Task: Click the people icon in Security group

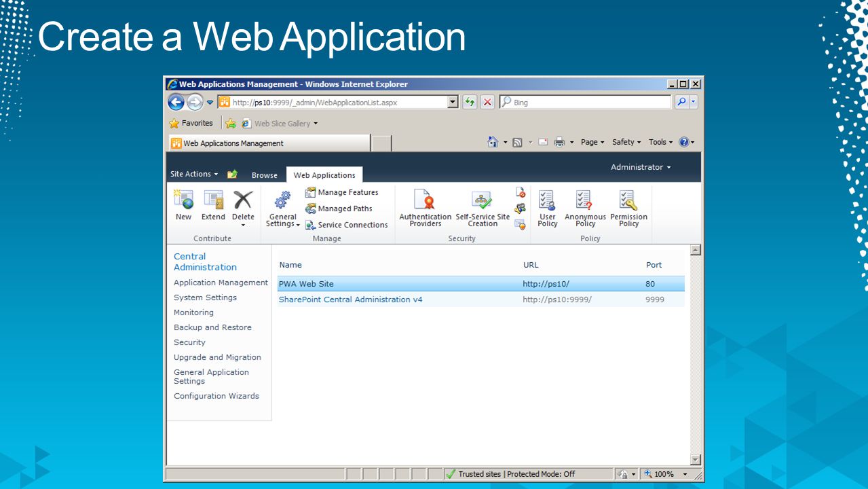Action: tap(521, 209)
